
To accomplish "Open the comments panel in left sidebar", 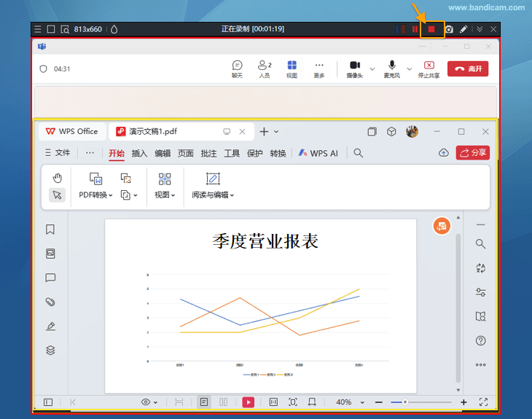I will (50, 278).
